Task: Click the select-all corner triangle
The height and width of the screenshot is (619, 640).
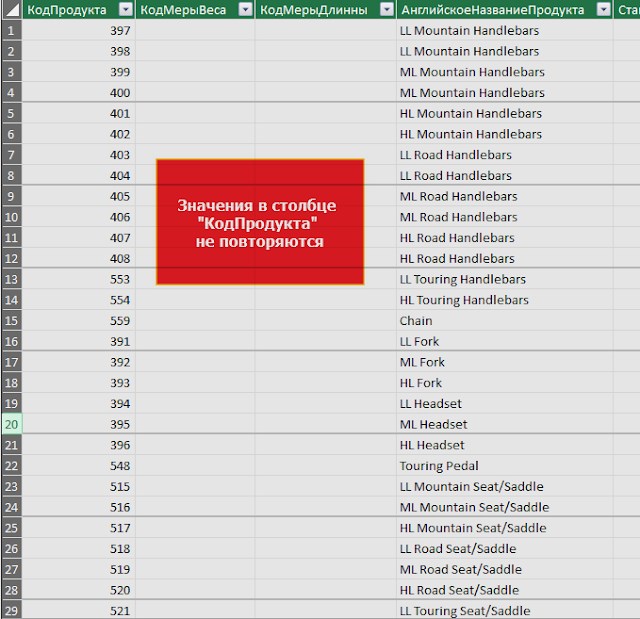Action: 12,9
